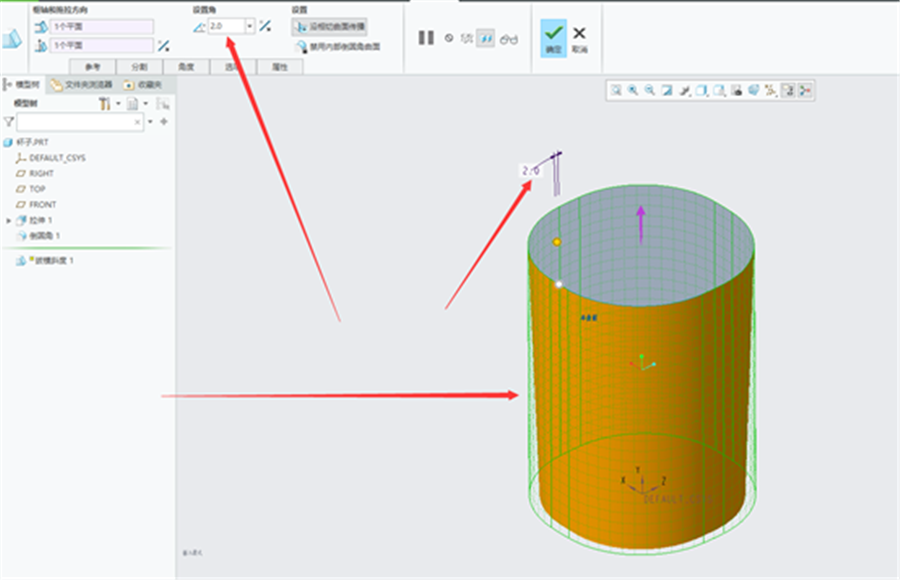The width and height of the screenshot is (900, 580).
Task: Open the display style dropdown icon
Action: point(701,90)
